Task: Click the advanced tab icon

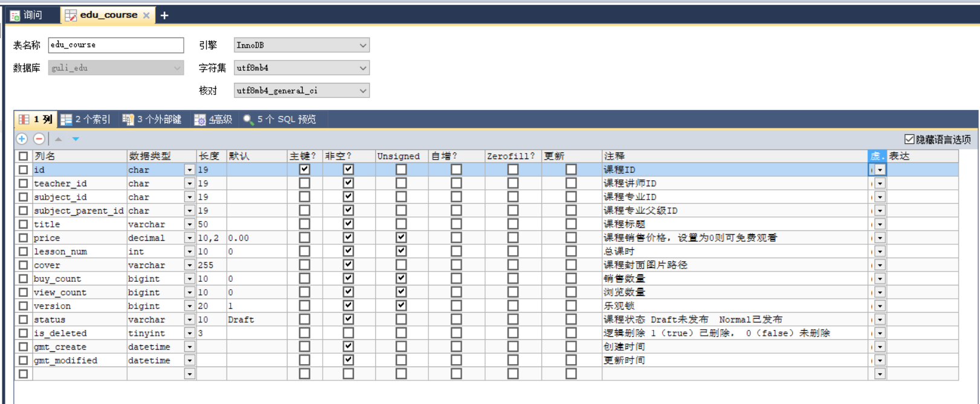Action: [x=200, y=120]
